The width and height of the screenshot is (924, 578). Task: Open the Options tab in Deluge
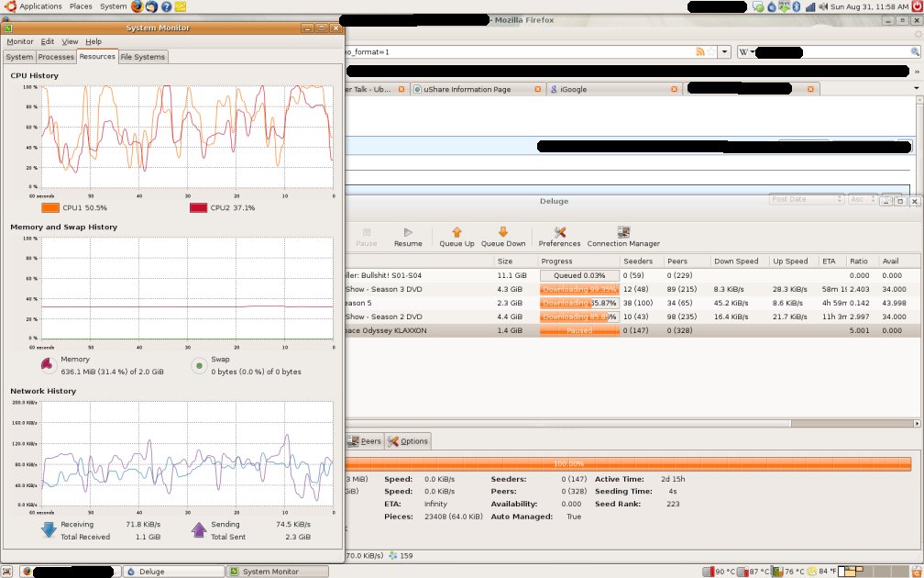coord(408,441)
